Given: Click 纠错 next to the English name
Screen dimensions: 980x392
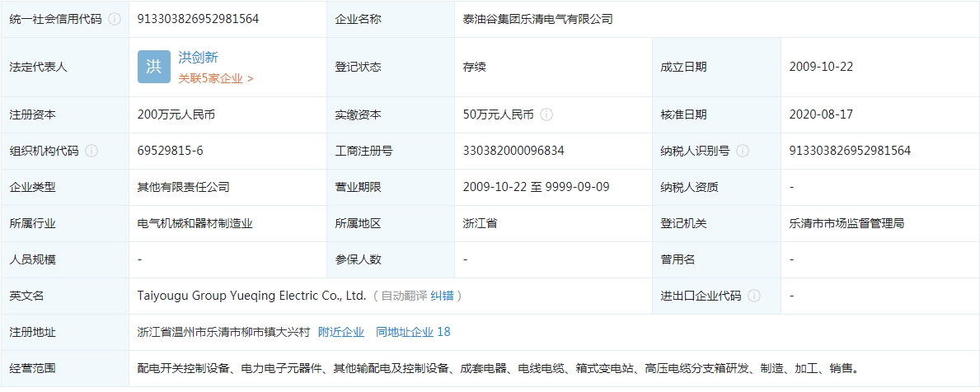Looking at the screenshot, I should tap(442, 296).
